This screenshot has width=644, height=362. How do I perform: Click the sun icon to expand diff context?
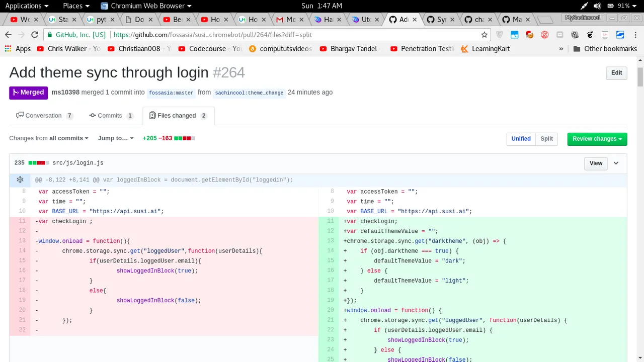click(x=20, y=179)
